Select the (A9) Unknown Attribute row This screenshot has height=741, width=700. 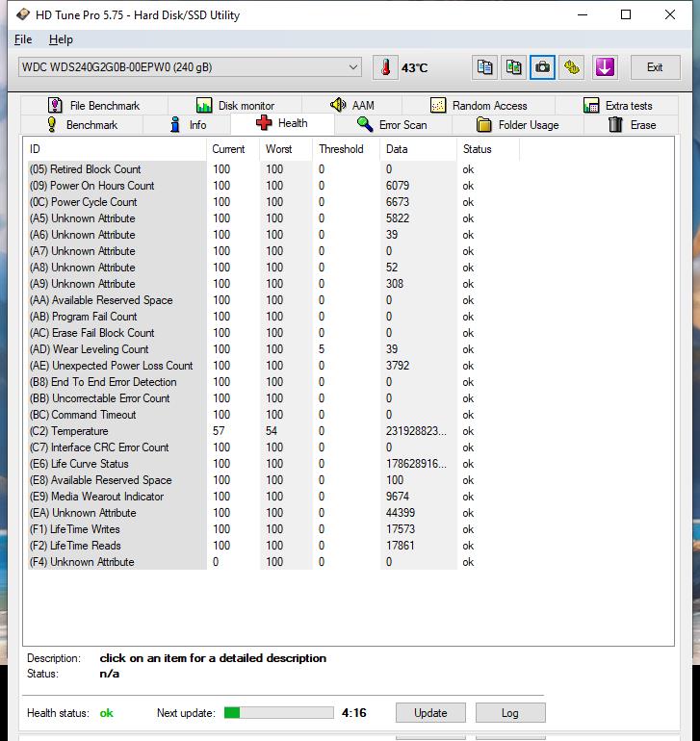[273, 284]
